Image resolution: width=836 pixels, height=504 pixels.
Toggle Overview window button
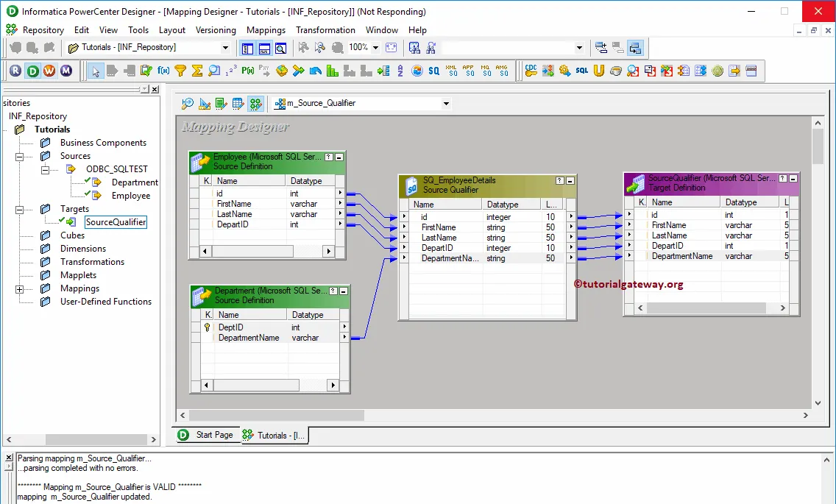[x=281, y=48]
